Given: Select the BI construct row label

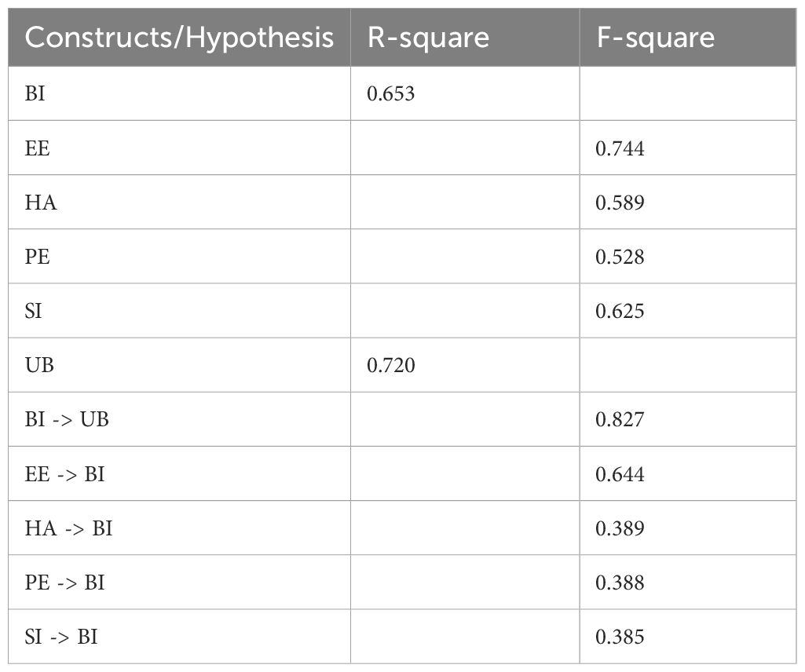Looking at the screenshot, I should tap(35, 93).
